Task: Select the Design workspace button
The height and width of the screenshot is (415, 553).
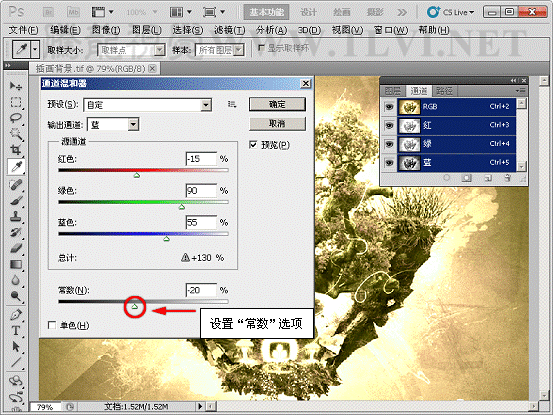Action: coord(309,12)
